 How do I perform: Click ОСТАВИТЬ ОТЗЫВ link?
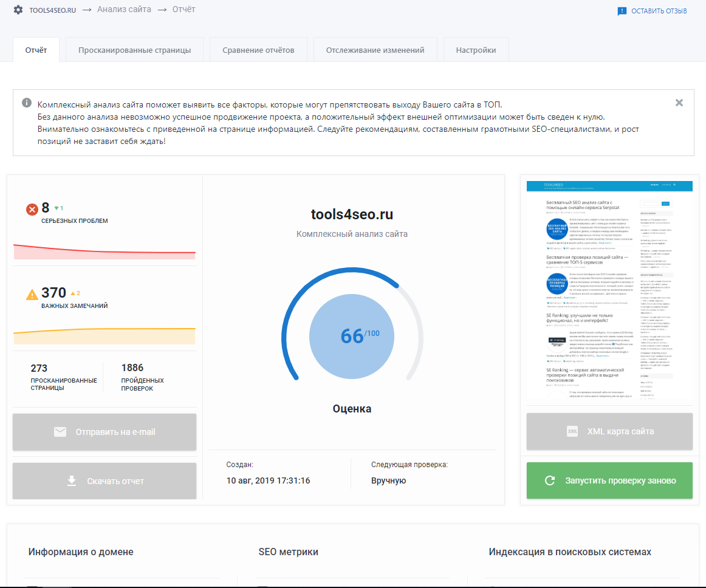(659, 11)
